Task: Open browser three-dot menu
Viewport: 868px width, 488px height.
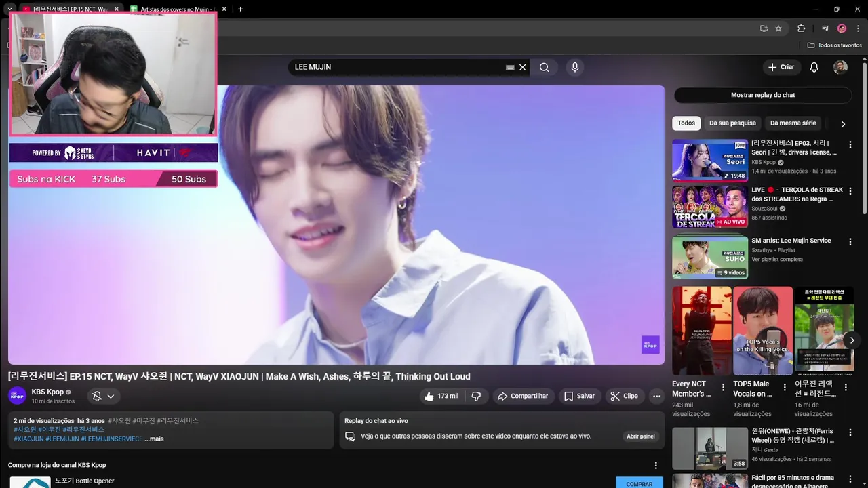Action: click(857, 28)
